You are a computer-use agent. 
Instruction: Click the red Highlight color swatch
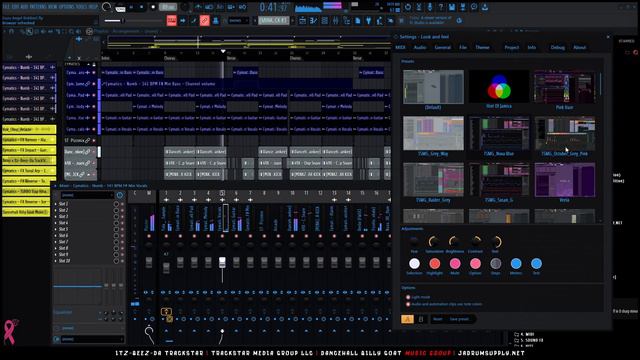click(435, 264)
